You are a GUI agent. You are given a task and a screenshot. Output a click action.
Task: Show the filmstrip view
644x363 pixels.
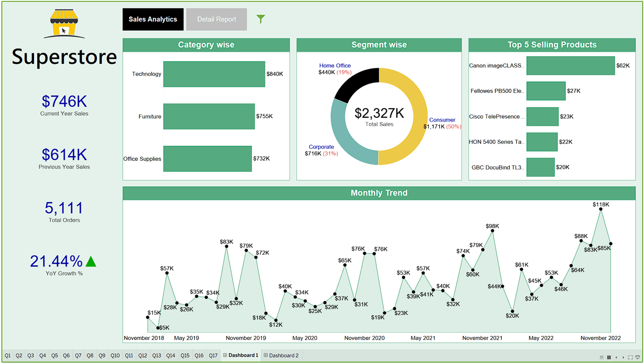pos(601,357)
